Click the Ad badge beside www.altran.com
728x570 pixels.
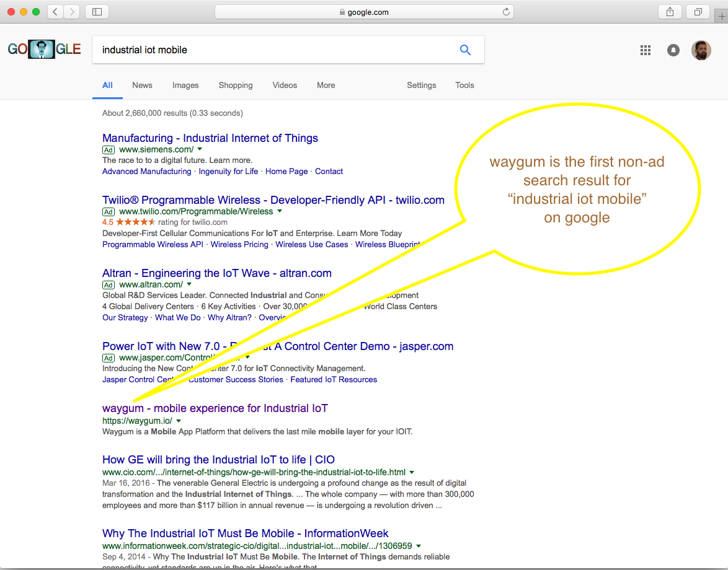[x=108, y=285]
